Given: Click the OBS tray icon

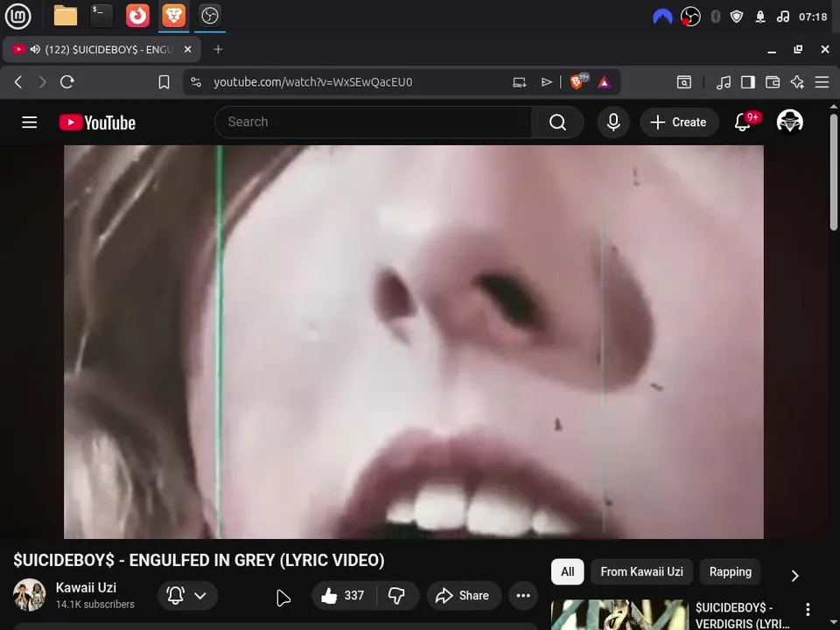Looking at the screenshot, I should point(690,17).
